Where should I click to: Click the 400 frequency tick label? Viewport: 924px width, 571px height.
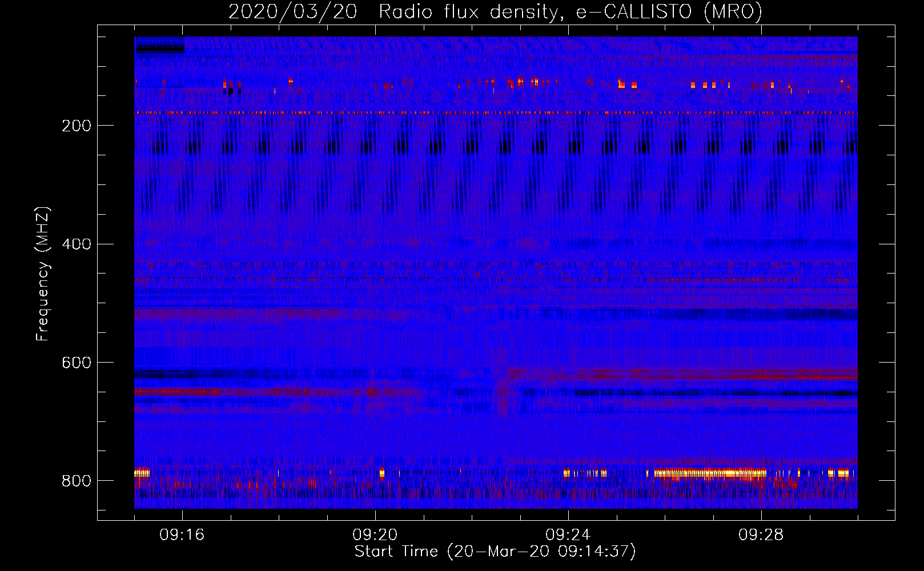point(76,244)
